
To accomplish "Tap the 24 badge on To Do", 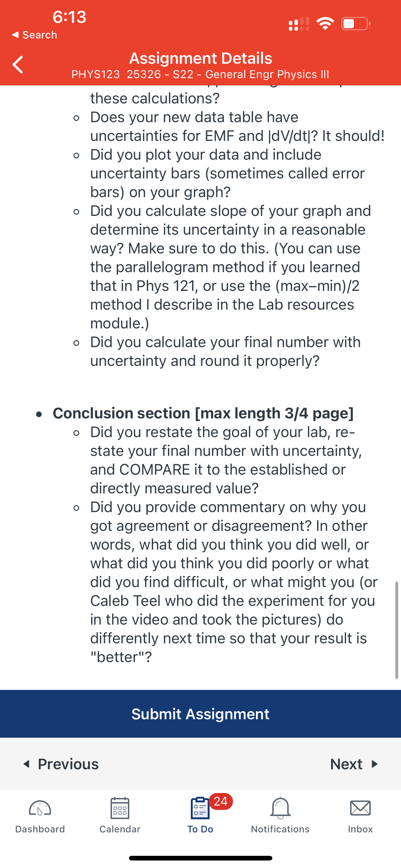I will click(221, 801).
